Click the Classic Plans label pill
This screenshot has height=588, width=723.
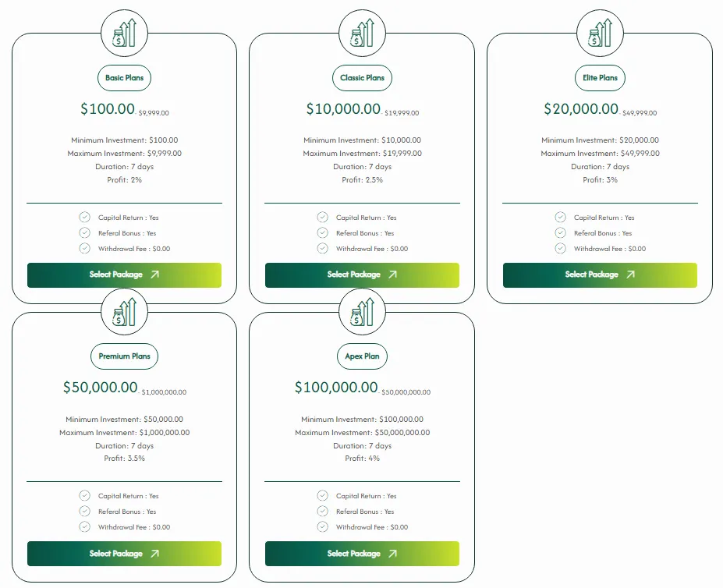363,78
